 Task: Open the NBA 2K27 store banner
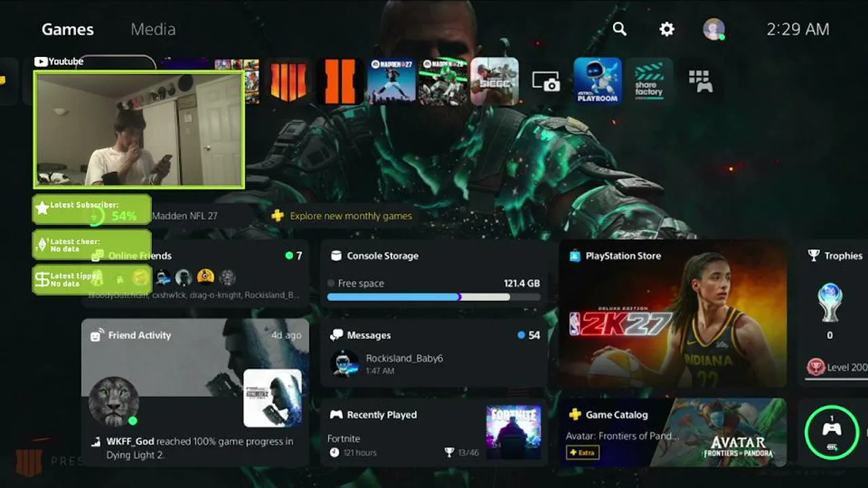coord(673,314)
